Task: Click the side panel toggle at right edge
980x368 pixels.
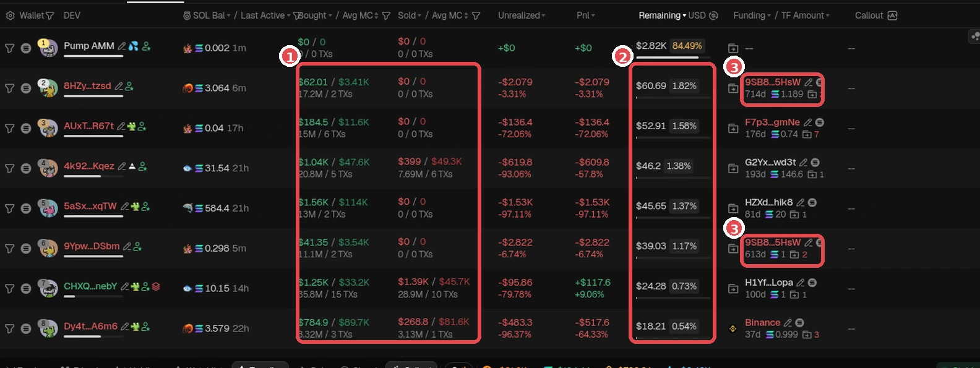Action: (x=974, y=36)
